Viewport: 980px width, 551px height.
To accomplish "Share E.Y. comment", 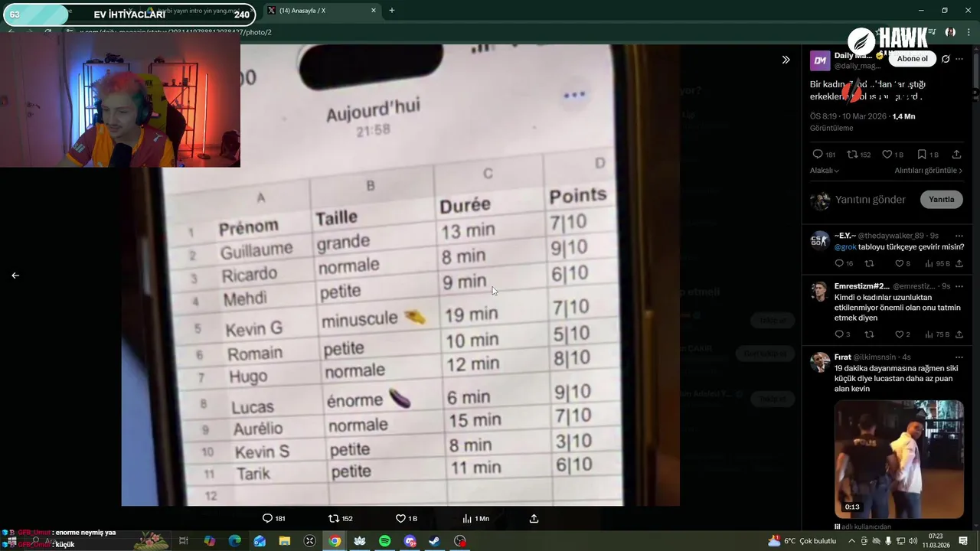I will [x=959, y=264].
